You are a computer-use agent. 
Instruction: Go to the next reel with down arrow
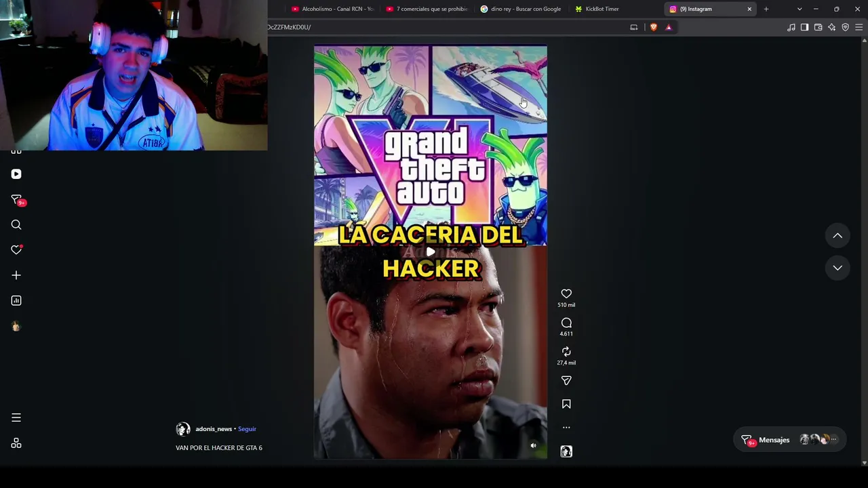coord(837,268)
